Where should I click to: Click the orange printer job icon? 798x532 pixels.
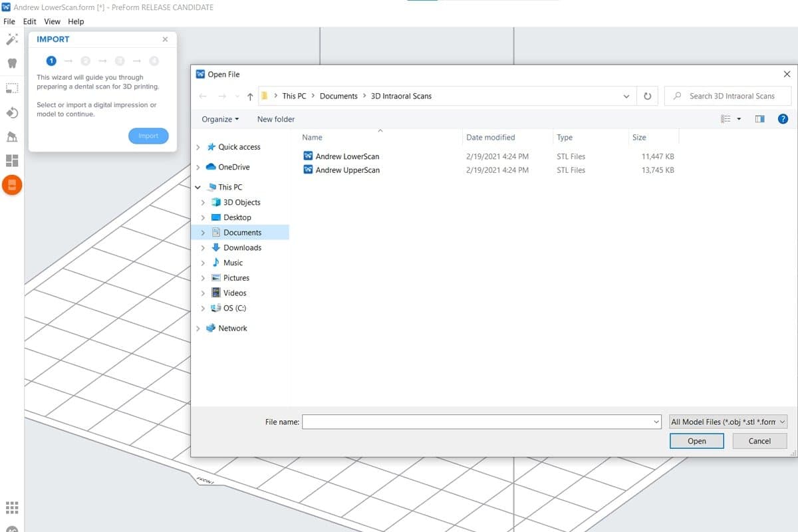point(12,185)
